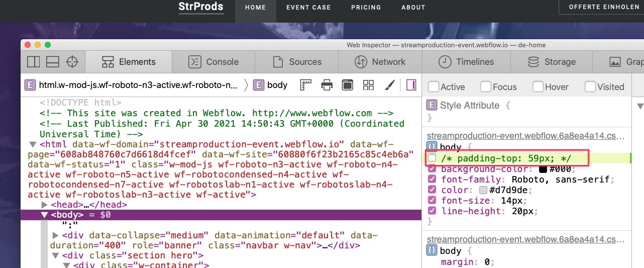This screenshot has height=268, width=644.
Task: Click the Style Attribute E icon
Action: point(432,105)
